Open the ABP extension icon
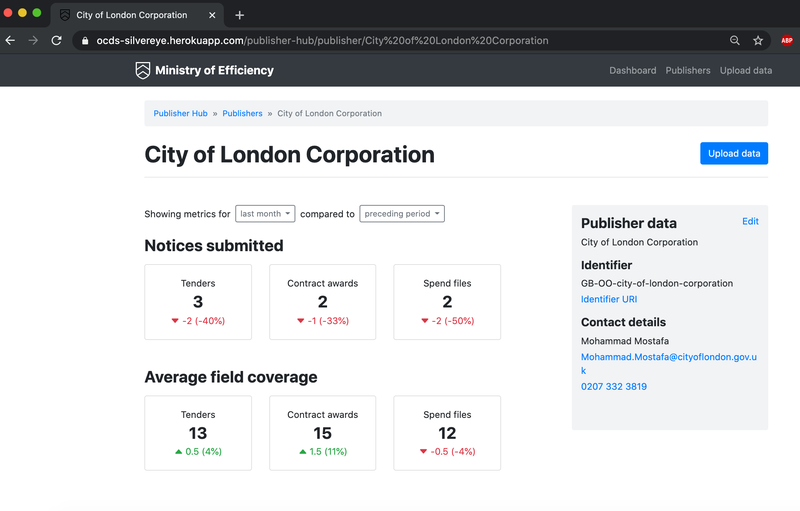Screen dimensions: 800x511 coord(787,40)
